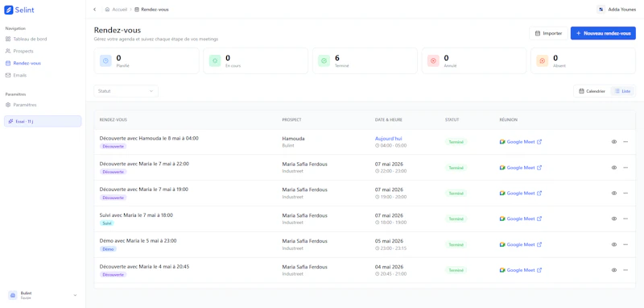Viewport: 644px width, 308px height.
Task: View eye icon for 7 mai 22:00 meeting
Action: pos(614,168)
